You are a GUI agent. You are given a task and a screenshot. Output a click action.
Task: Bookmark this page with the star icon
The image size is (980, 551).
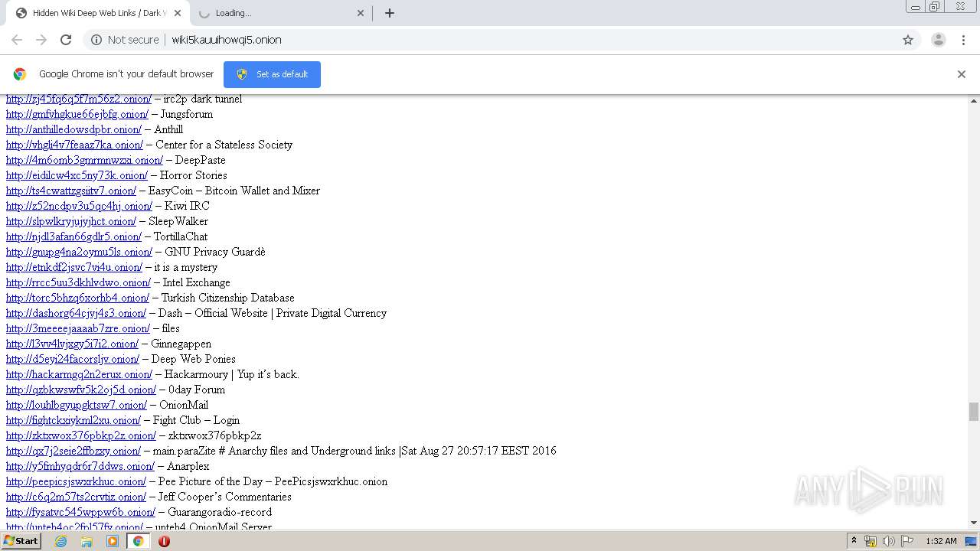pyautogui.click(x=908, y=40)
